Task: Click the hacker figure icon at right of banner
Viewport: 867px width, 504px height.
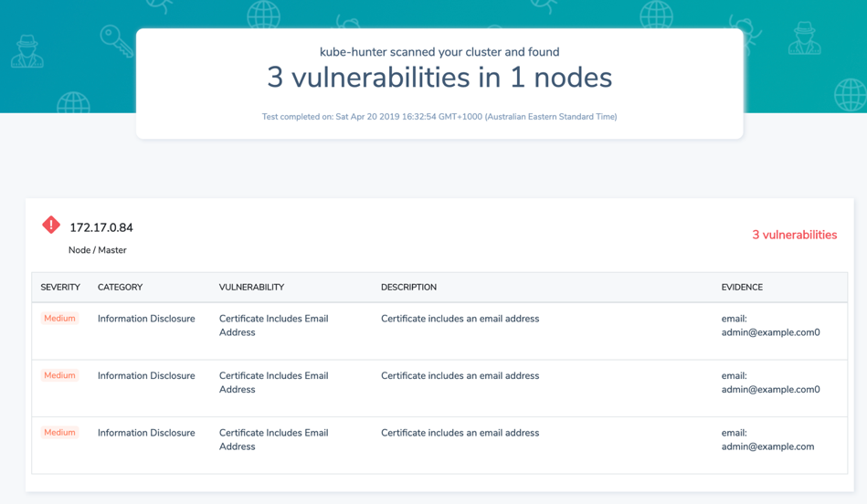Action: pyautogui.click(x=804, y=39)
